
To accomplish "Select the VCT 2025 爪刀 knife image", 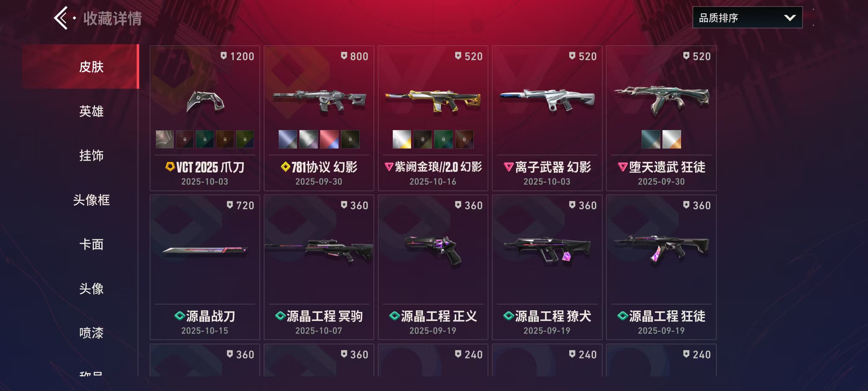I will [205, 101].
